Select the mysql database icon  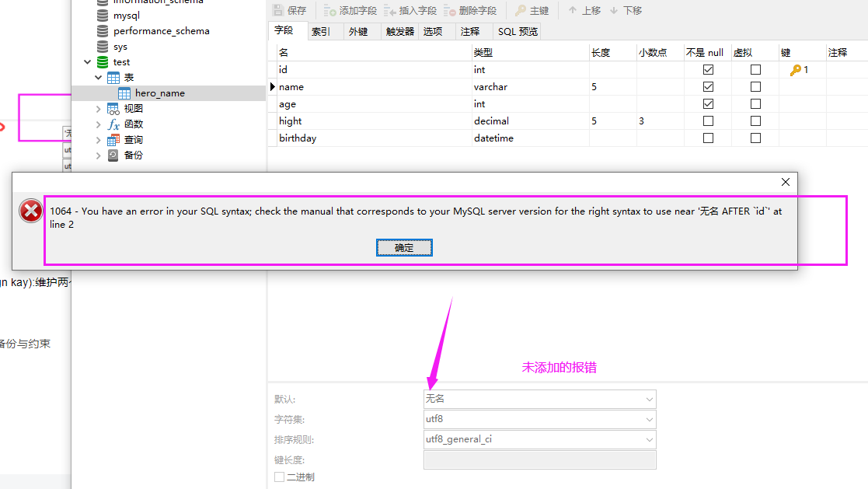tap(103, 16)
